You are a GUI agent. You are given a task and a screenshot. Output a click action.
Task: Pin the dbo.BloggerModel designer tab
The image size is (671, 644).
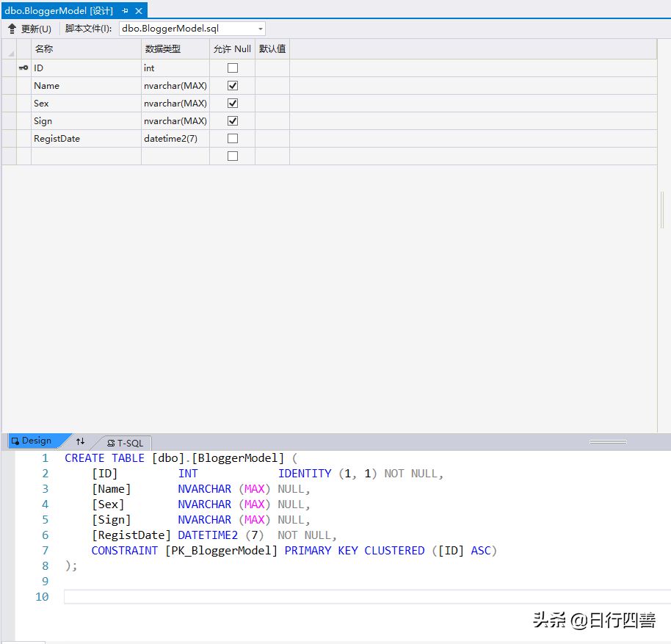point(126,11)
